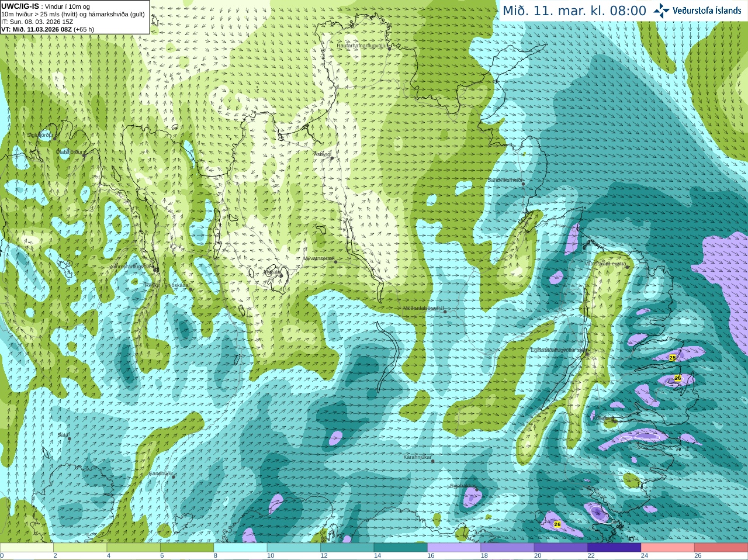This screenshot has height=560, width=748.
Task: Click the 6–8 m/s olive green legend swatch
Action: (187, 548)
